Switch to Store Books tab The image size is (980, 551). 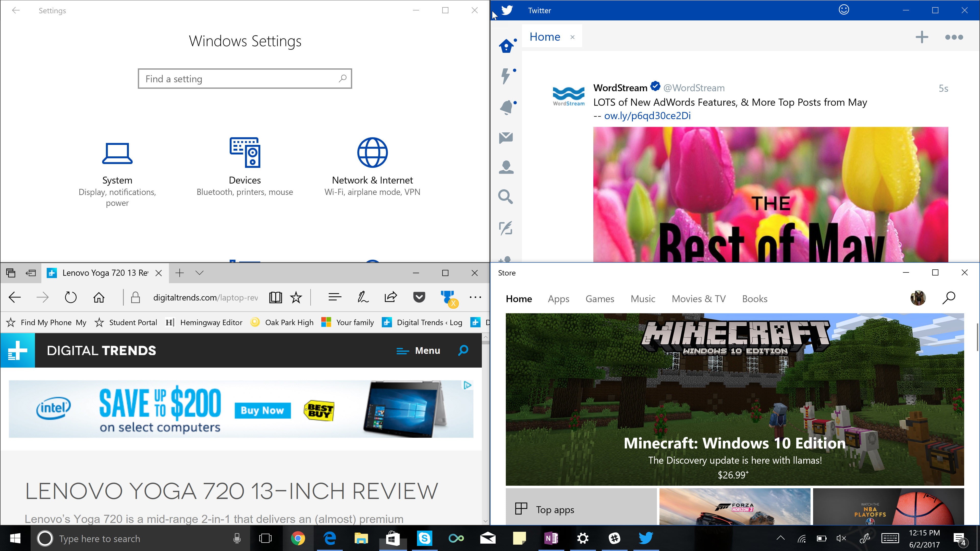[x=755, y=299]
